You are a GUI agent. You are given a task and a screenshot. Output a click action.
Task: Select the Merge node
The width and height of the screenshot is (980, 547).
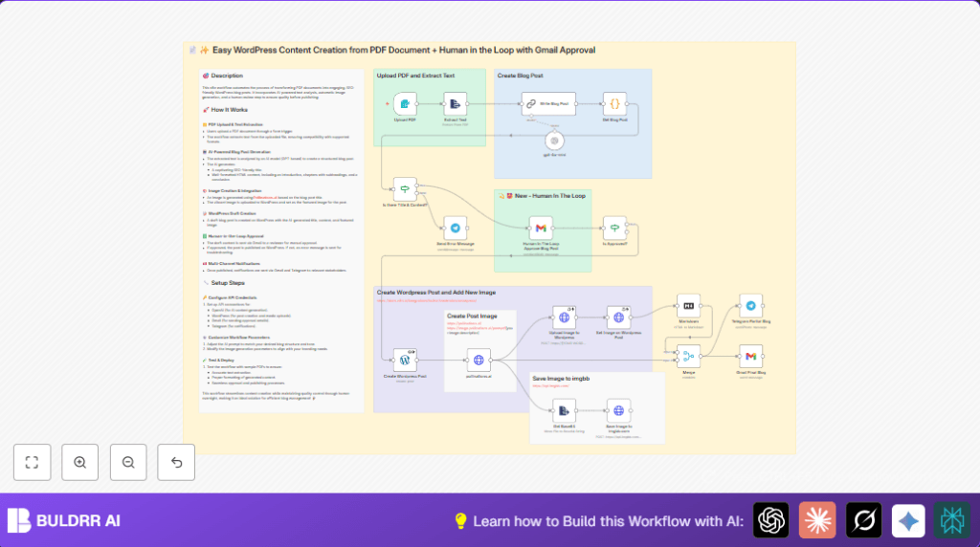[688, 357]
